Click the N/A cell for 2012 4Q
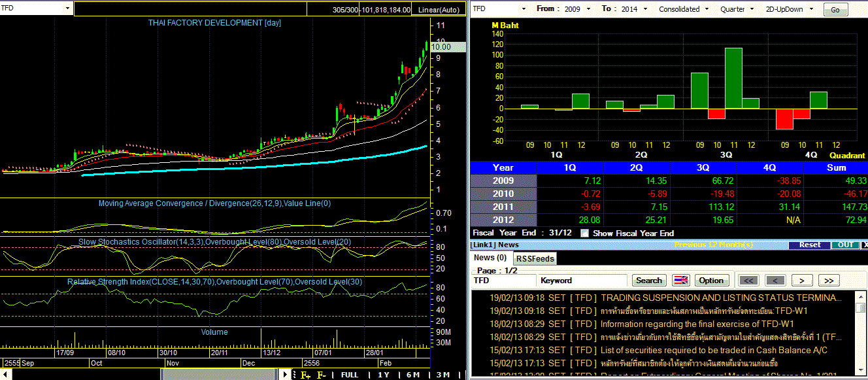Viewport: 868px width, 380px height. click(793, 220)
